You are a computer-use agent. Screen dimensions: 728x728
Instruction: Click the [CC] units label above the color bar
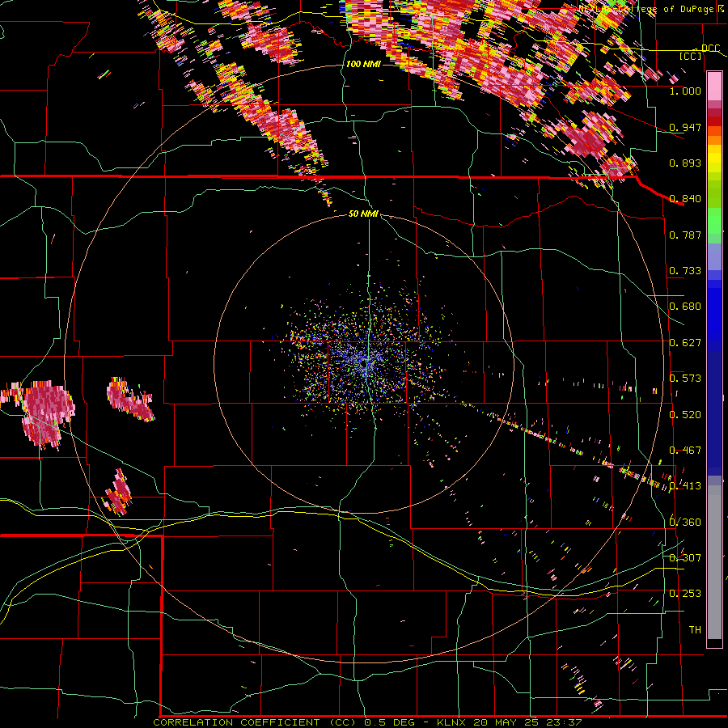pyautogui.click(x=691, y=56)
